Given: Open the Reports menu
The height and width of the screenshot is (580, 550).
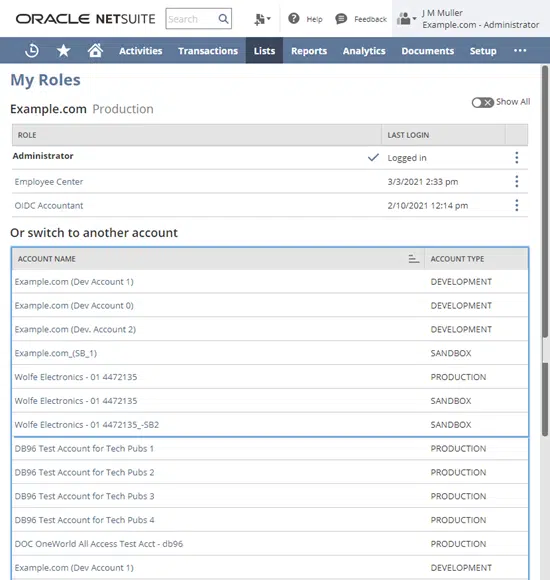Looking at the screenshot, I should click(x=309, y=51).
